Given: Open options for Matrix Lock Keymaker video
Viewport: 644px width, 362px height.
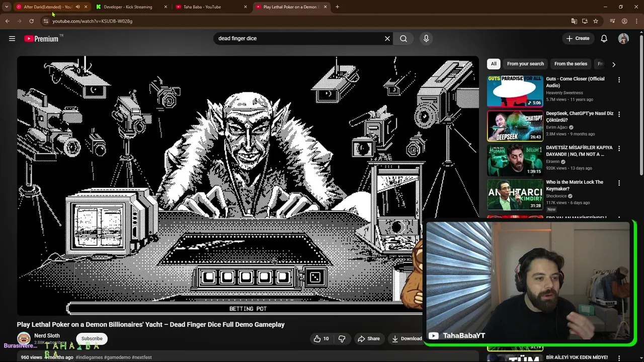Looking at the screenshot, I should 619,183.
